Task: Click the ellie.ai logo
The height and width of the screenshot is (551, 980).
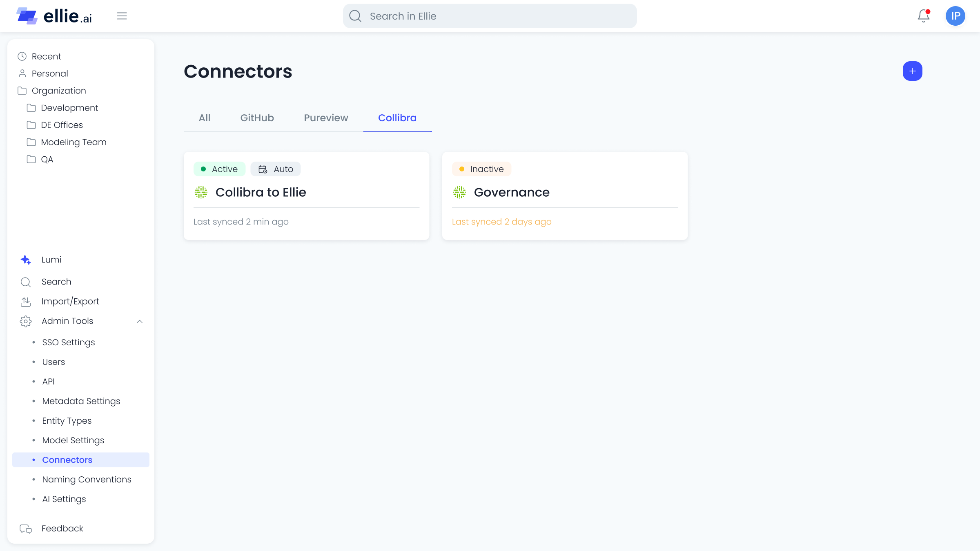Action: point(54,16)
